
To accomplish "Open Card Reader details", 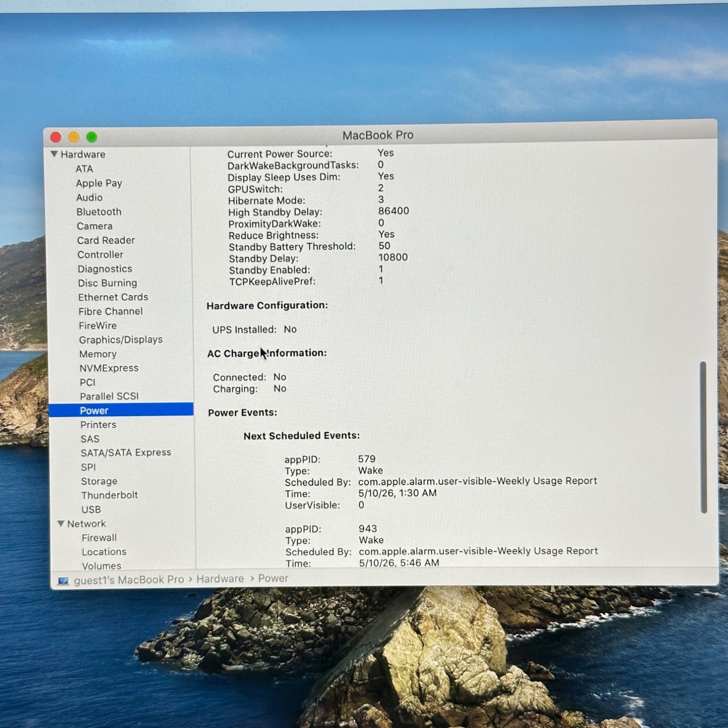I will tap(106, 240).
